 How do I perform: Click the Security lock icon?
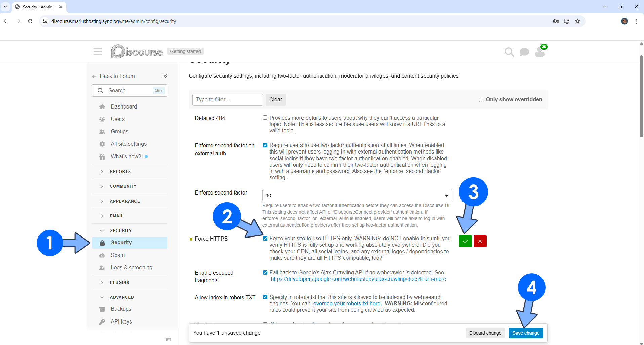102,243
